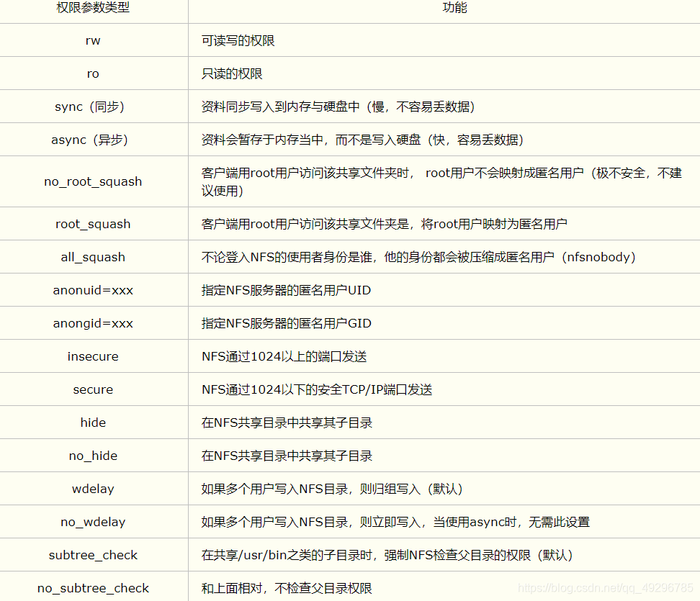Click the root用户不会映射成匿名用户 description
Screen dimensions: 700x601
coord(441,181)
